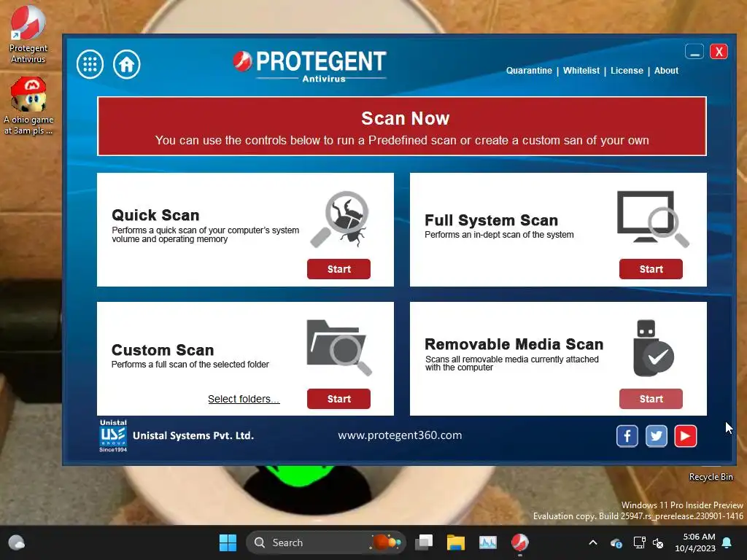Open the performance monitor taskbar app
Viewport: 747px width, 560px height.
click(487, 542)
